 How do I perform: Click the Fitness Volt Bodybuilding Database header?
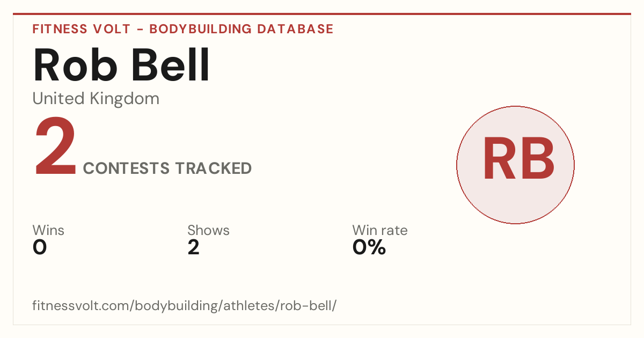click(x=183, y=29)
